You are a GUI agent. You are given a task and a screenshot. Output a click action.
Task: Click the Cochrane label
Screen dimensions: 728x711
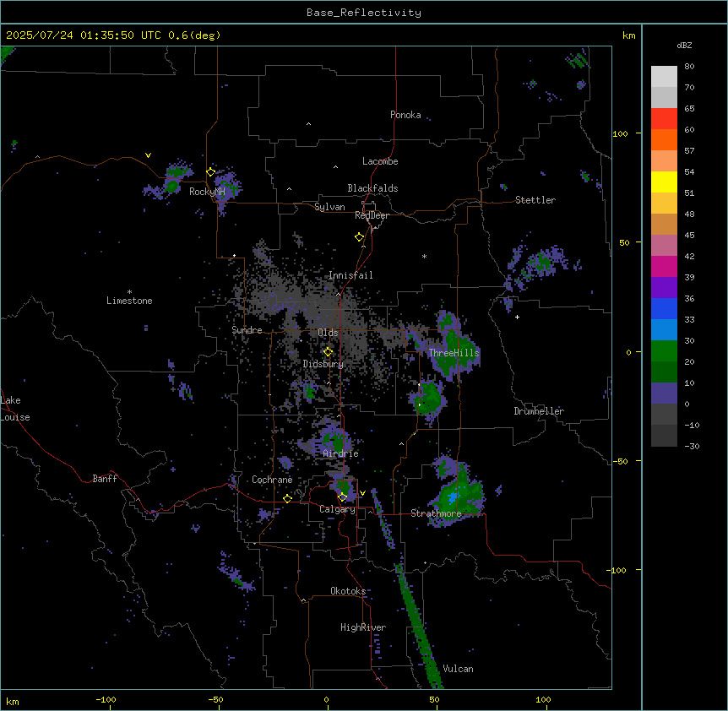[272, 480]
